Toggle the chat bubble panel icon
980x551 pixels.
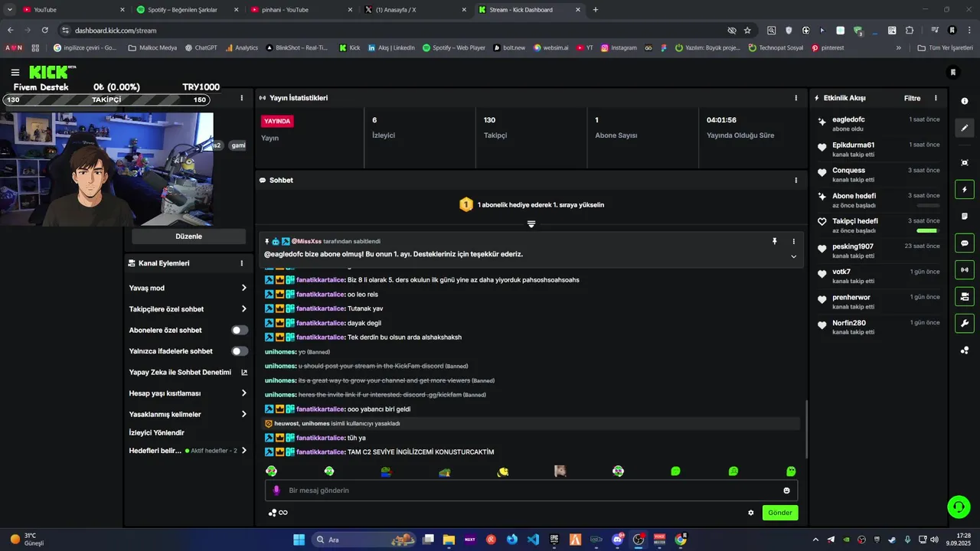coord(965,243)
